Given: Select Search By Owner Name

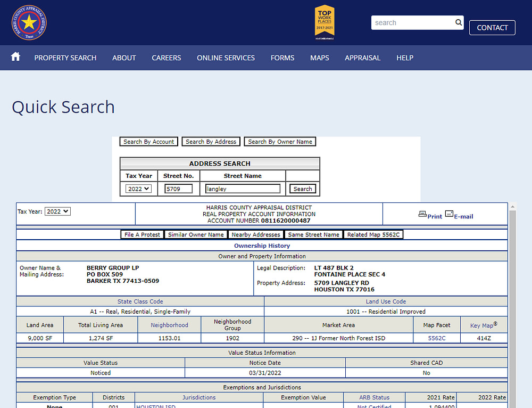Looking at the screenshot, I should point(280,142).
